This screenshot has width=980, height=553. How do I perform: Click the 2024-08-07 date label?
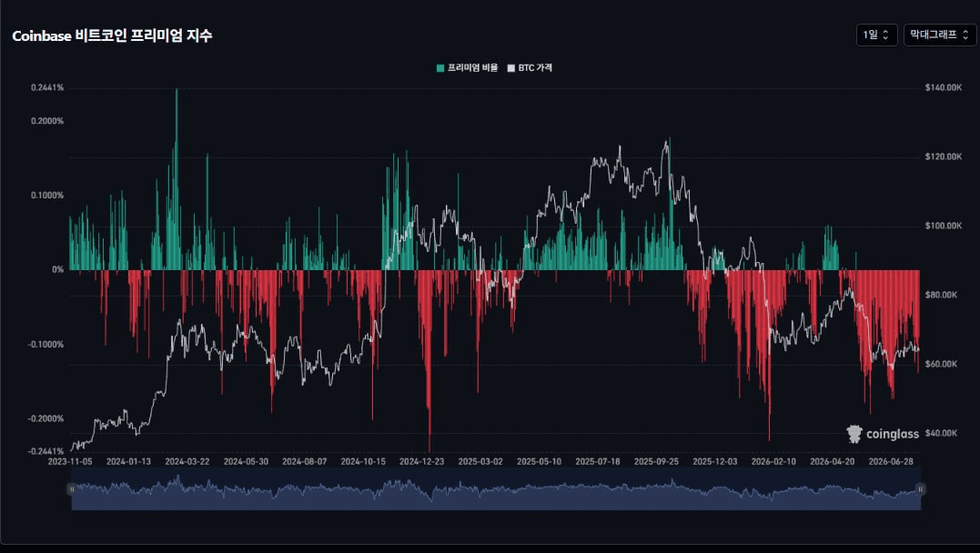pyautogui.click(x=305, y=461)
